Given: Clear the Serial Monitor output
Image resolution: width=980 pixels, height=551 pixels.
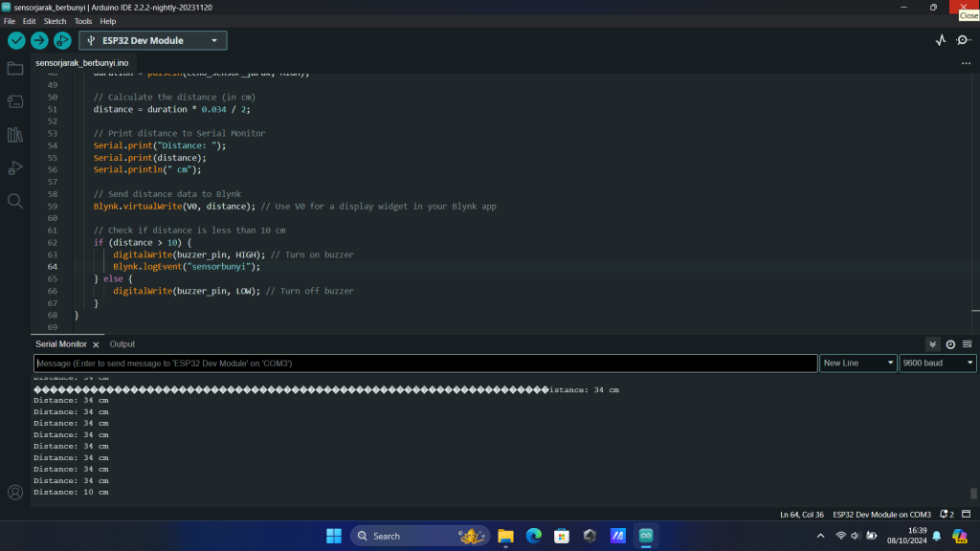Looking at the screenshot, I should click(x=968, y=344).
